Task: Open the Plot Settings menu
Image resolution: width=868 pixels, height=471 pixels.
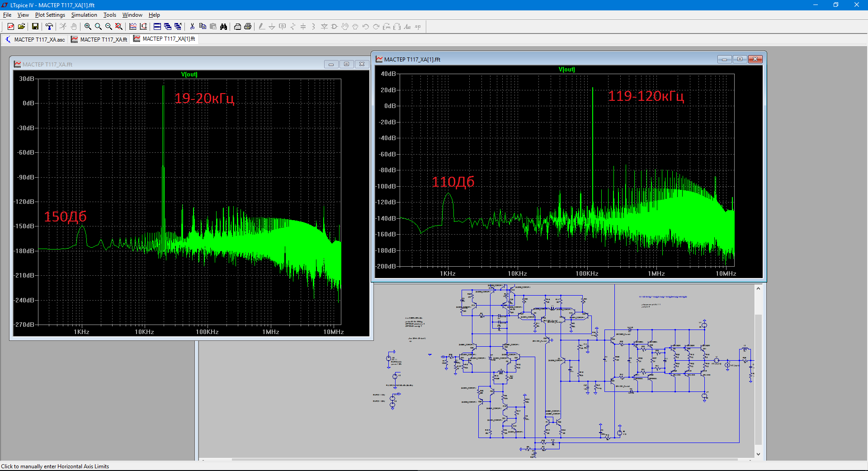Action: click(x=50, y=15)
